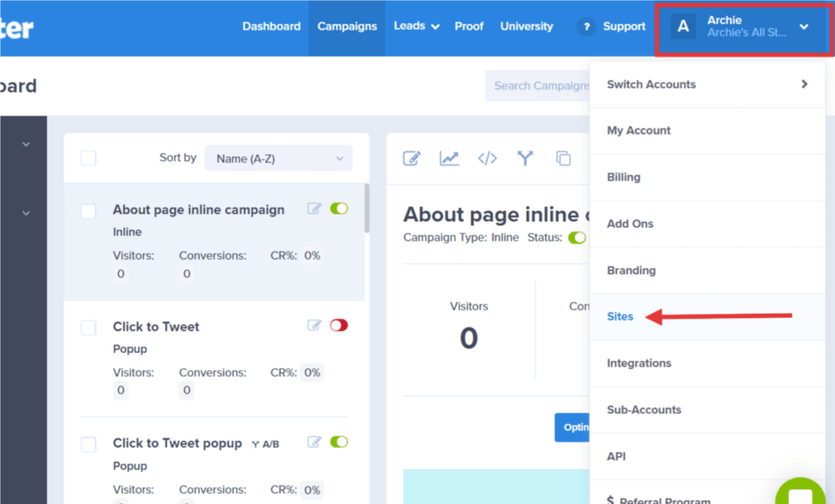
Task: Duplicate the campaign using the copy icon
Action: [x=563, y=158]
